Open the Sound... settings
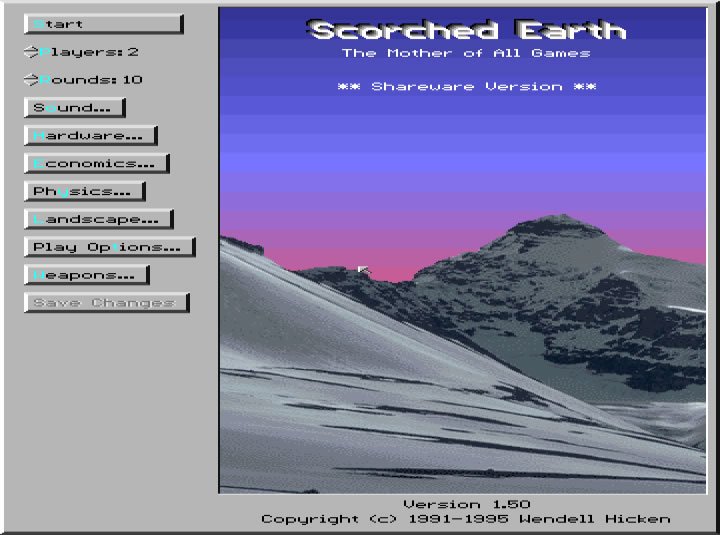Screen dimensions: 720x535 click(75, 107)
